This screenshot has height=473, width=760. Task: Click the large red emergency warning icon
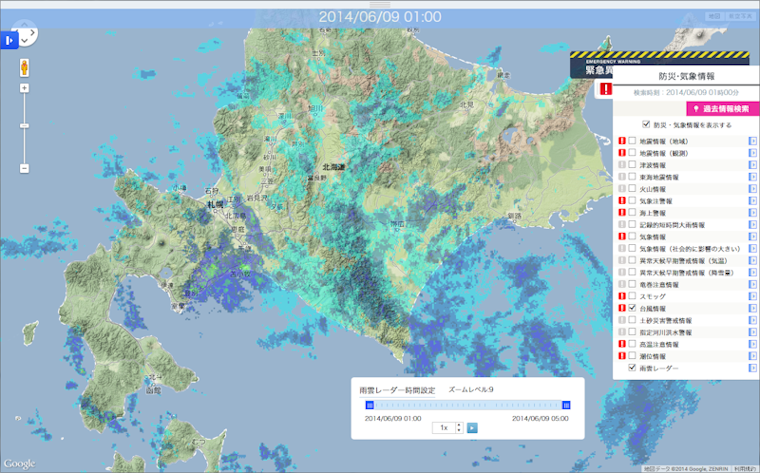[605, 90]
